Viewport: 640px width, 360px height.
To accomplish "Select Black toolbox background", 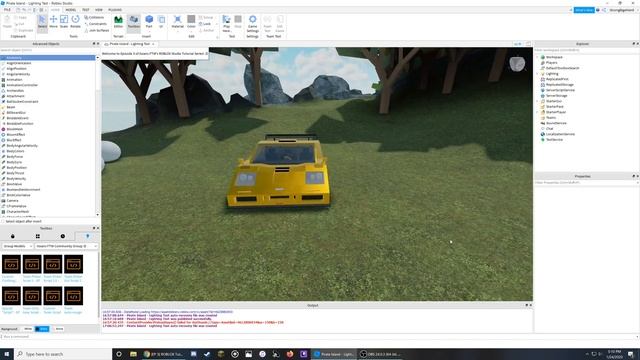I will point(42,329).
